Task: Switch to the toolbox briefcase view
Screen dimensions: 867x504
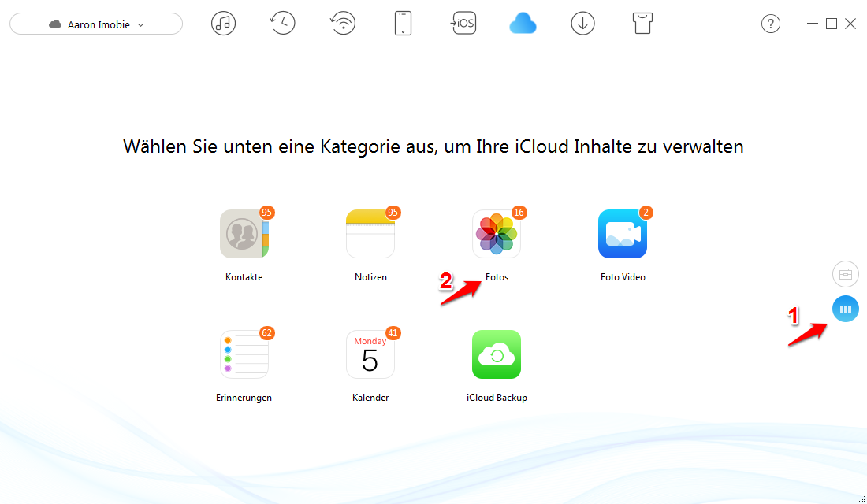Action: click(846, 274)
